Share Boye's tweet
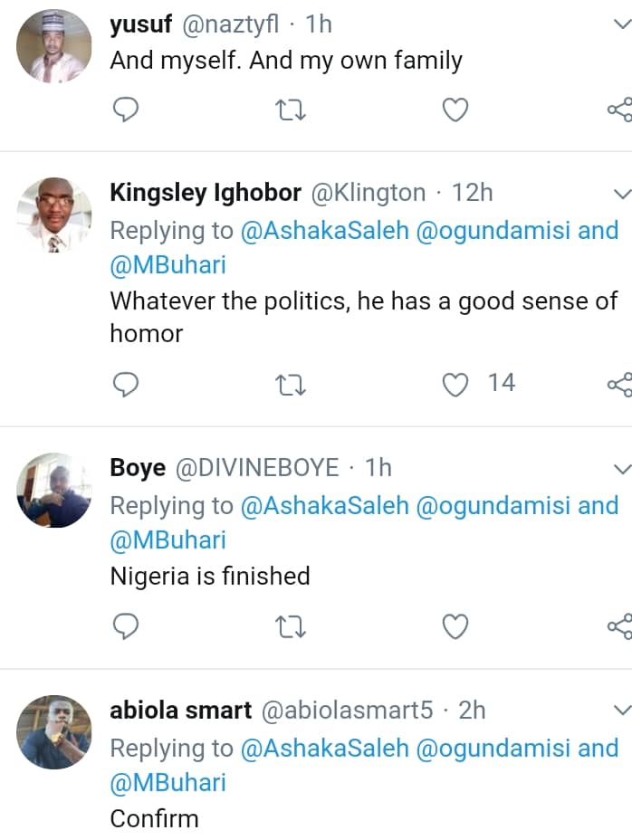 [619, 625]
